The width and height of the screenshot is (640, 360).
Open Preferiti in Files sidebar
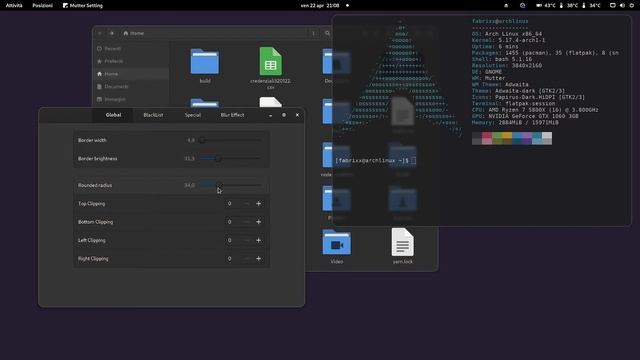[x=131, y=61]
